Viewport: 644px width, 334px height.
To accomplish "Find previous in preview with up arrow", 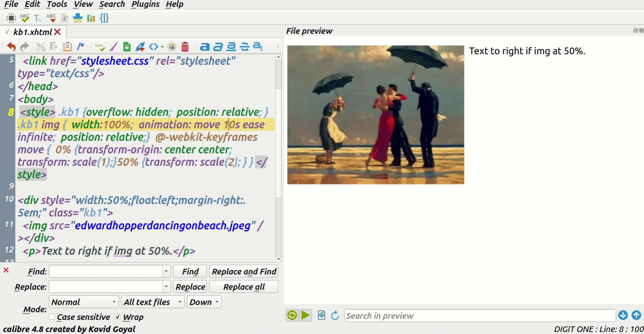I will [x=636, y=315].
